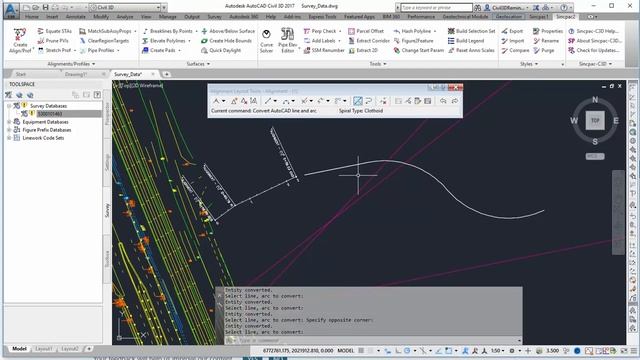640x360 pixels.
Task: Click the TOP face of the ViewCube
Action: (x=595, y=120)
